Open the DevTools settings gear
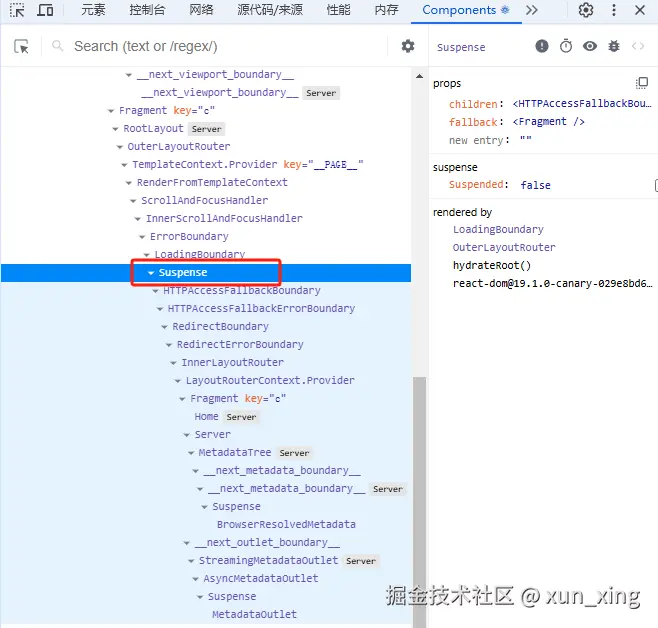The image size is (658, 628). 586,10
